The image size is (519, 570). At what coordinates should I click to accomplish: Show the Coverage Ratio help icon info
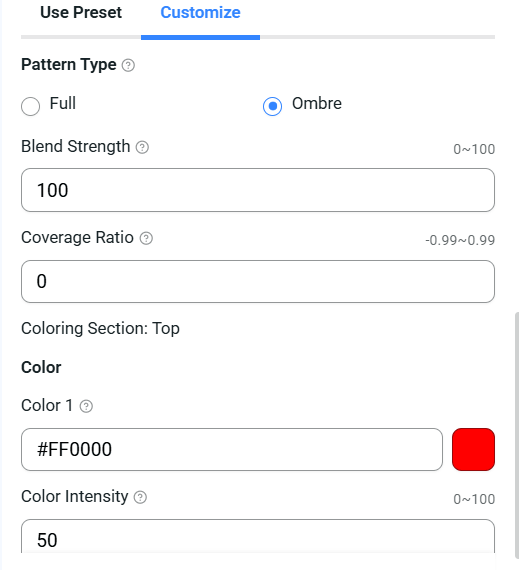(x=146, y=238)
